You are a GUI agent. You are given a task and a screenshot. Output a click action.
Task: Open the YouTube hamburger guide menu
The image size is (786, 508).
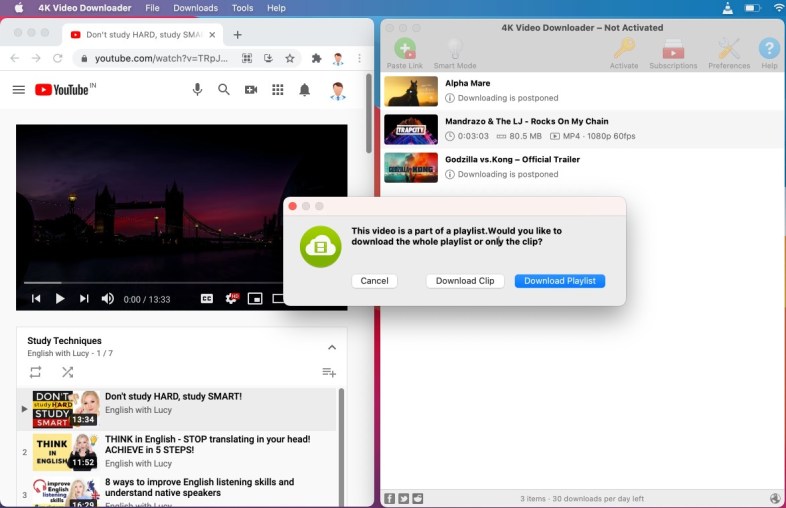point(19,90)
